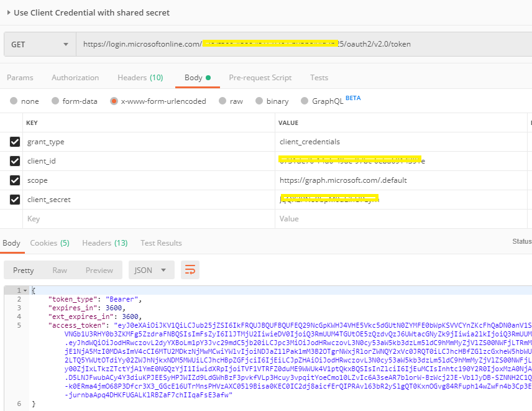Select the GraphQL body option
Screen dimensions: 532x411
click(305, 101)
